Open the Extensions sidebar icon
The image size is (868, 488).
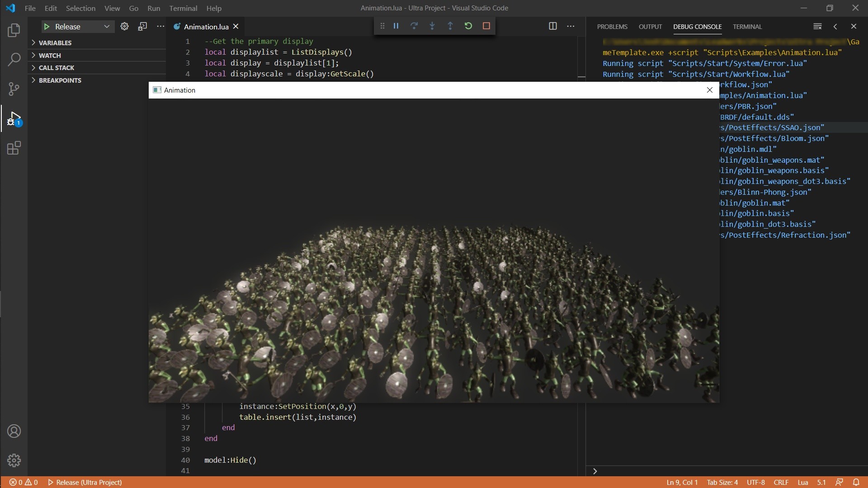point(14,148)
